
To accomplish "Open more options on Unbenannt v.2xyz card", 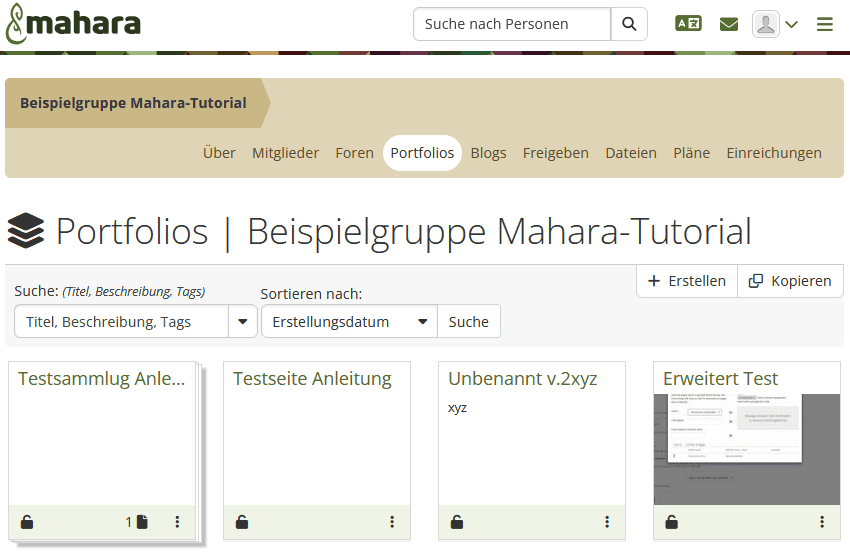I will click(607, 522).
